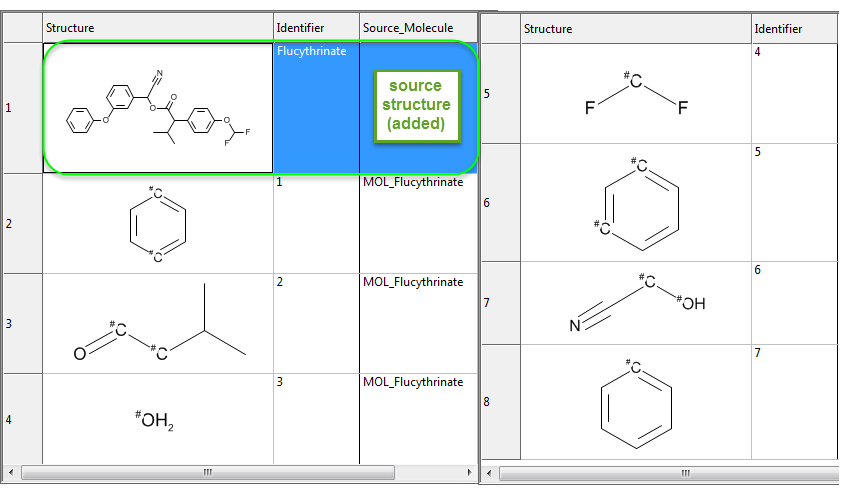This screenshot has height=494, width=851.
Task: Select the cyano hydroxyl fragment structure in row 7
Action: (636, 303)
